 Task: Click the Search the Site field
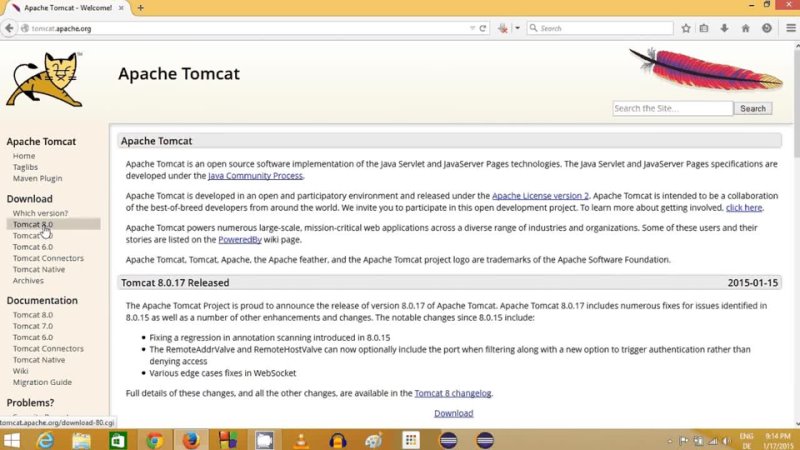(672, 108)
